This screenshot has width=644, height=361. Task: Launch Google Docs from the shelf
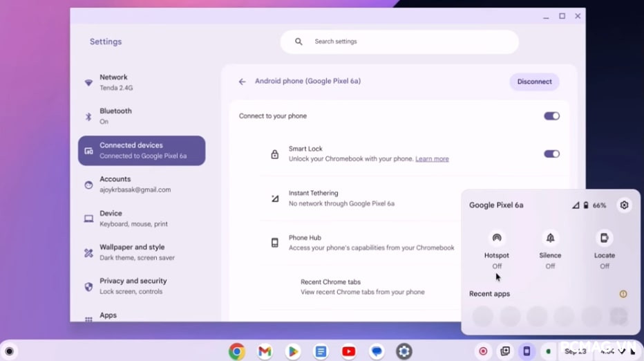pyautogui.click(x=321, y=351)
